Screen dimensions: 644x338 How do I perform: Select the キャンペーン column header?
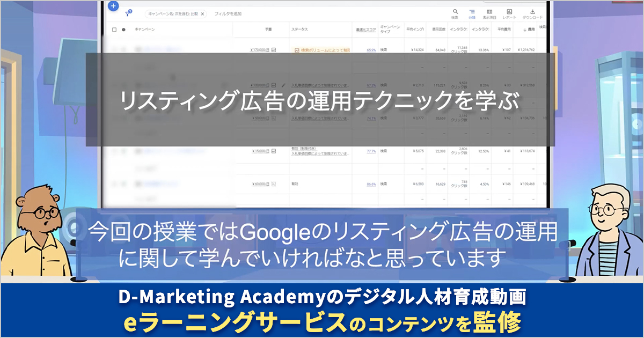click(145, 29)
